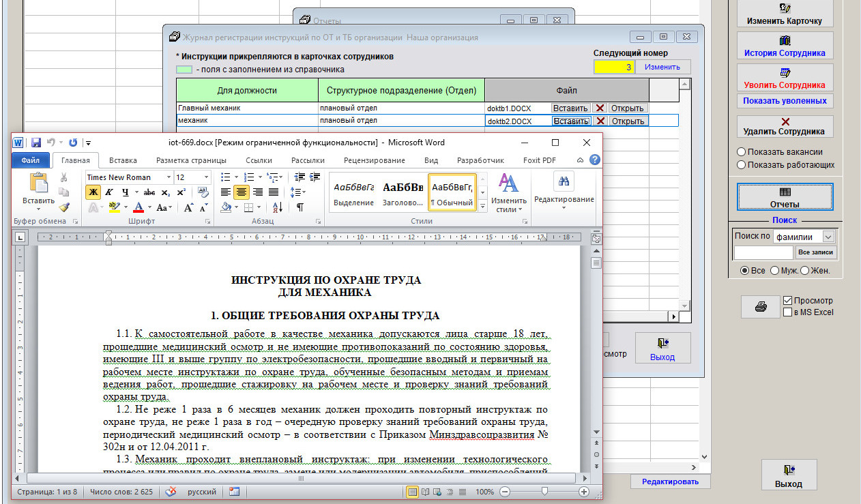This screenshot has width=861, height=504.
Task: Select 'Показать вакансии' radio button
Action: coord(742,152)
